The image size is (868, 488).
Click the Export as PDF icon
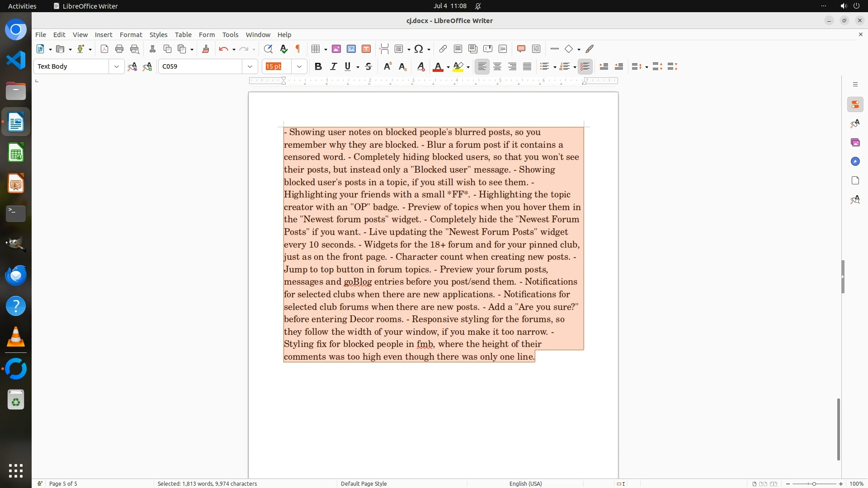pos(104,49)
